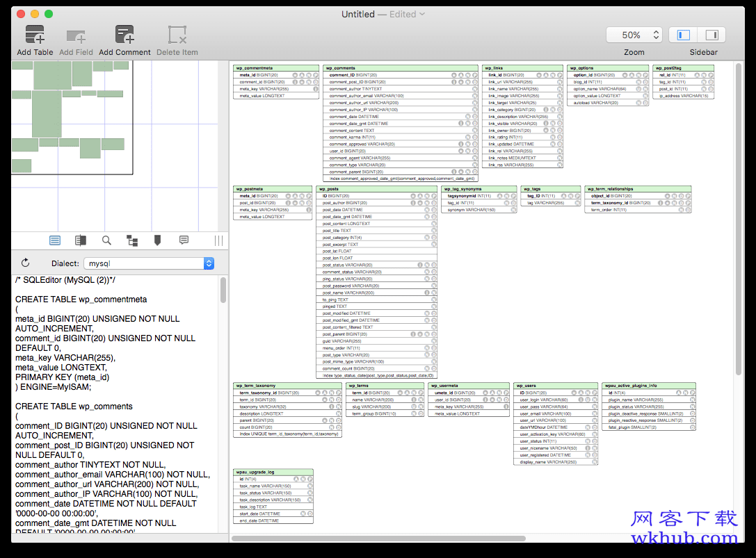Select the slug field in wp_terms
756x558 pixels.
pyautogui.click(x=385, y=407)
